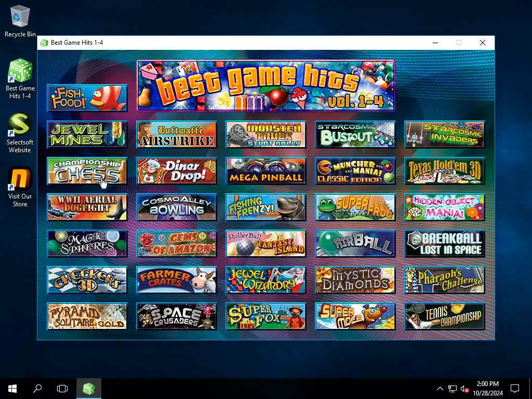This screenshot has width=532, height=399.
Task: Select Jewel Wizardry game tile
Action: (266, 280)
